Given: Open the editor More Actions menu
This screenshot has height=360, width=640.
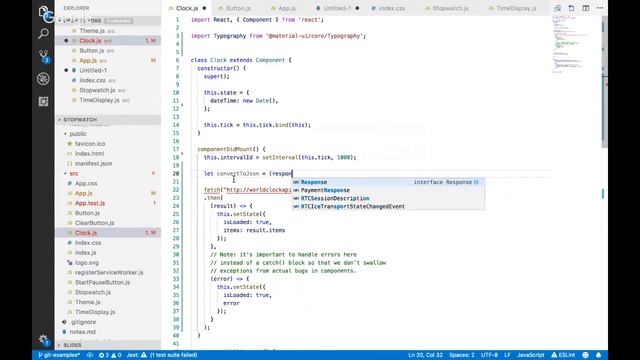Looking at the screenshot, I should click(x=600, y=8).
